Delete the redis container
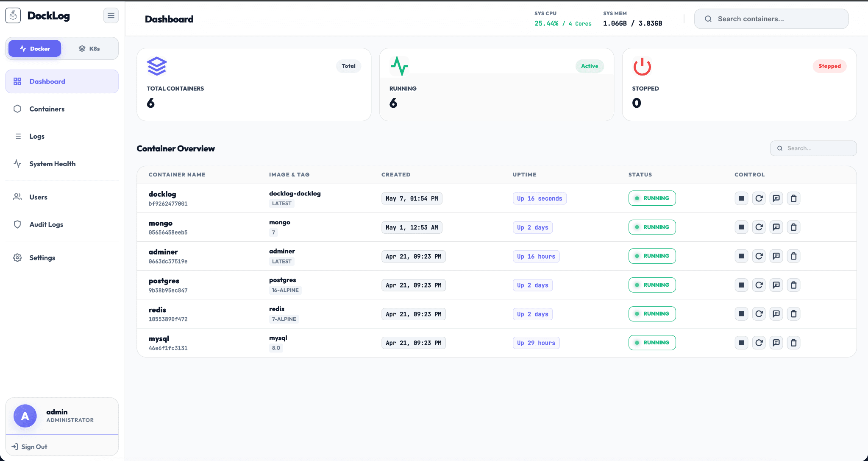The height and width of the screenshot is (461, 868). 793,313
